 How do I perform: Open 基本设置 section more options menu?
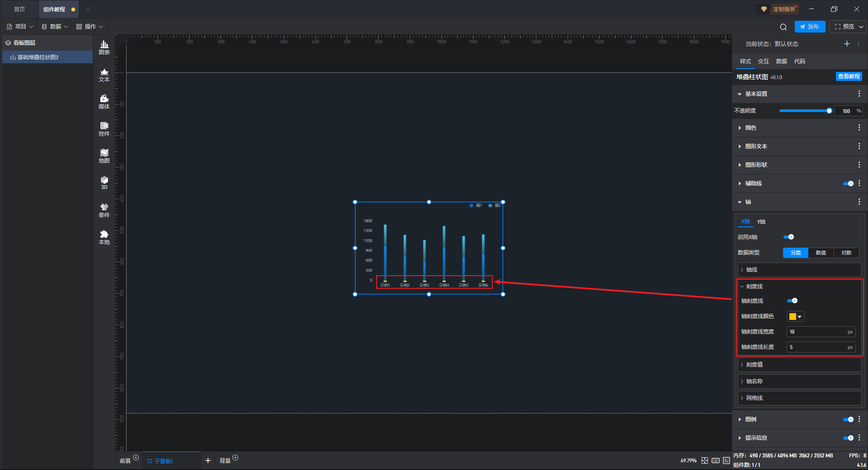tap(859, 94)
